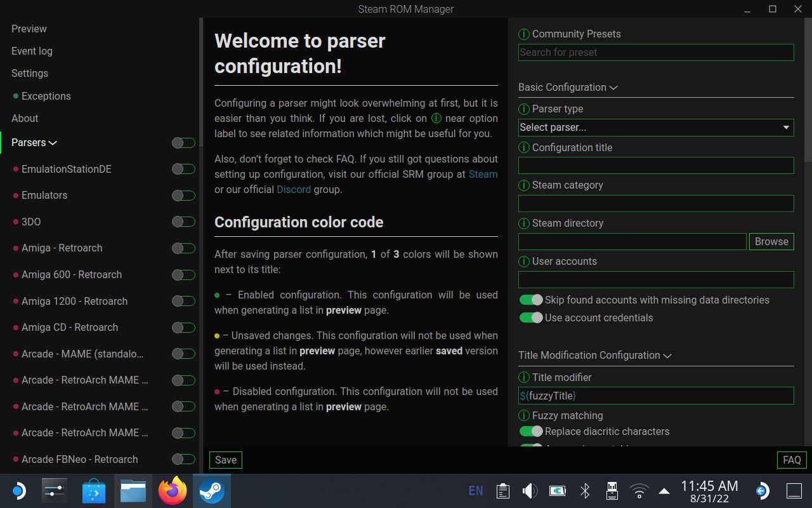Open Firefox from the taskbar

[173, 490]
